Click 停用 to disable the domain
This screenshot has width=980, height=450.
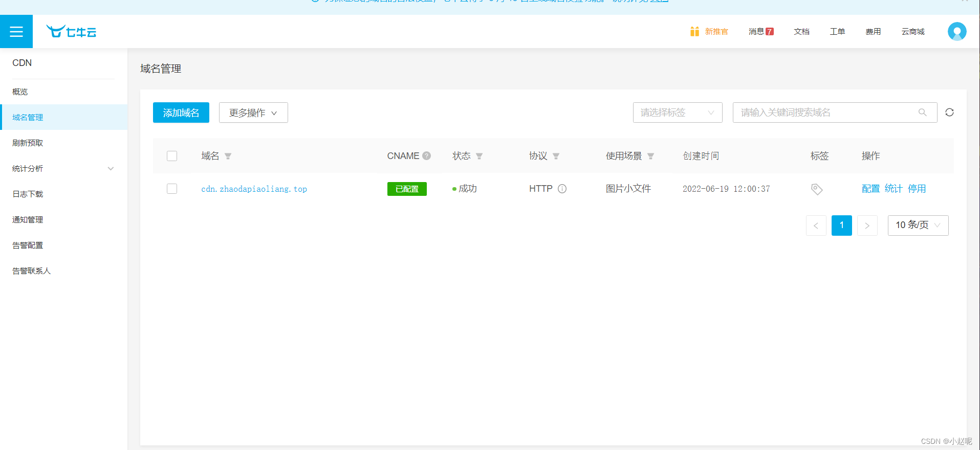pos(917,189)
